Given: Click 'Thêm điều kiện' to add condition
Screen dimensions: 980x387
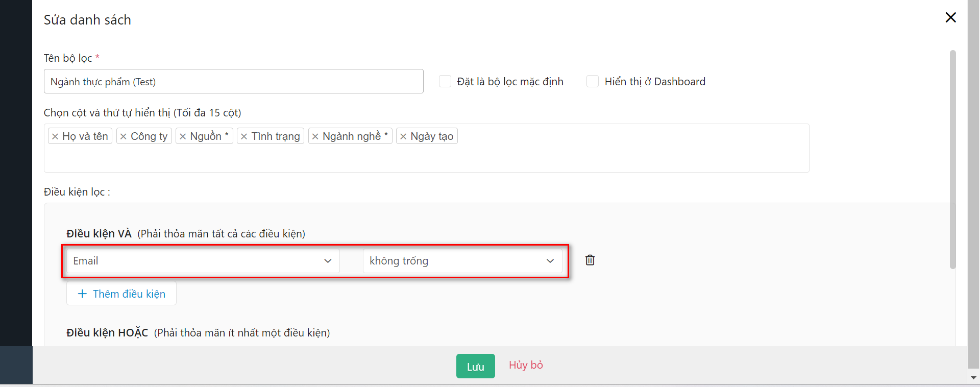Looking at the screenshot, I should pyautogui.click(x=121, y=294).
